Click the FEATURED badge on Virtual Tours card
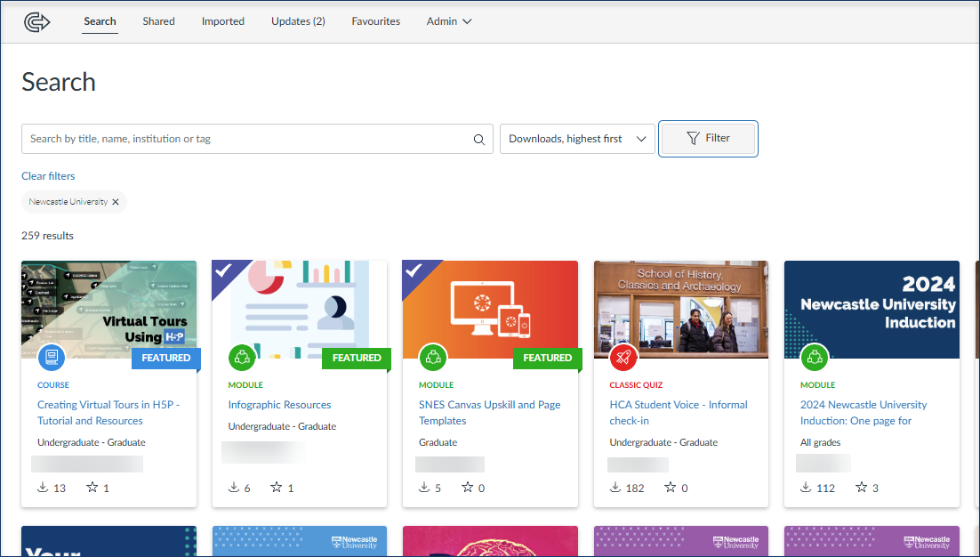Screen dimensions: 980x557 point(165,359)
